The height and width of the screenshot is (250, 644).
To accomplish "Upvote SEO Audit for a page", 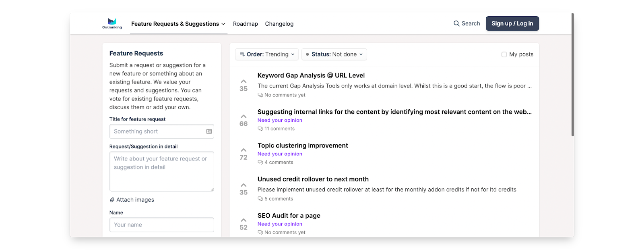I will 244,220.
